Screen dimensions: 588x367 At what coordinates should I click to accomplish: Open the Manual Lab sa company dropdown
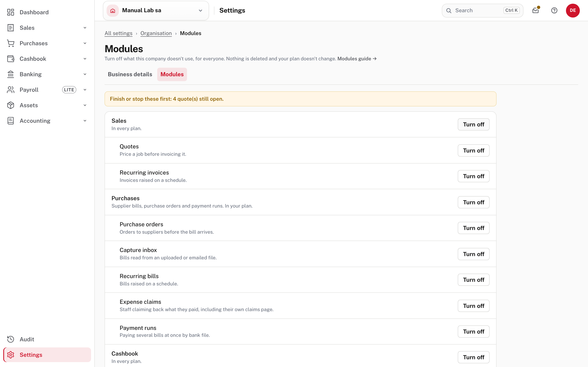coord(156,10)
